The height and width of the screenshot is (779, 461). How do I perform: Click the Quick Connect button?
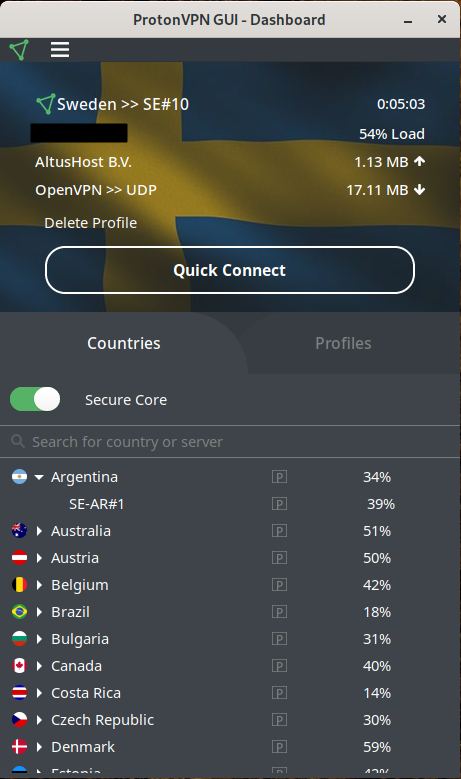click(x=230, y=270)
